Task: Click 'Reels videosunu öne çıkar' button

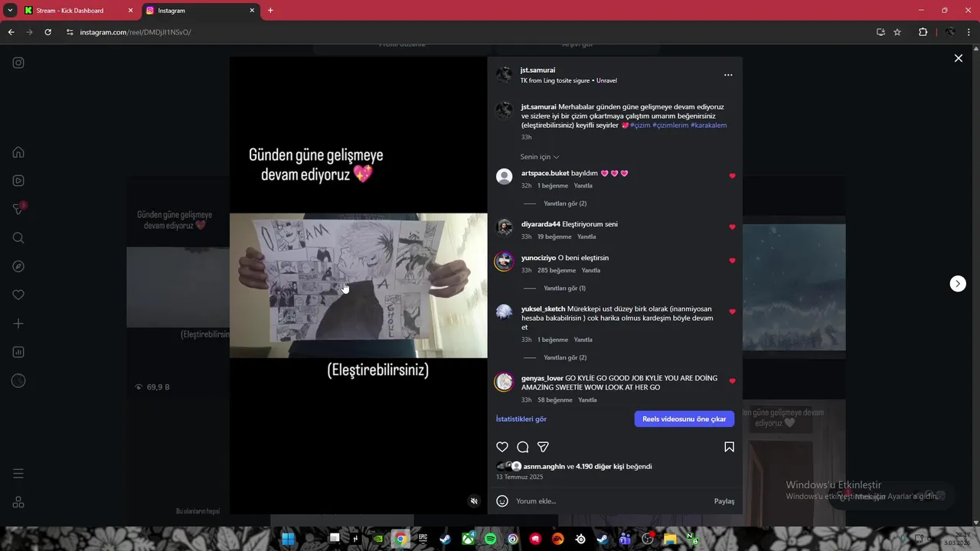Action: pyautogui.click(x=684, y=419)
